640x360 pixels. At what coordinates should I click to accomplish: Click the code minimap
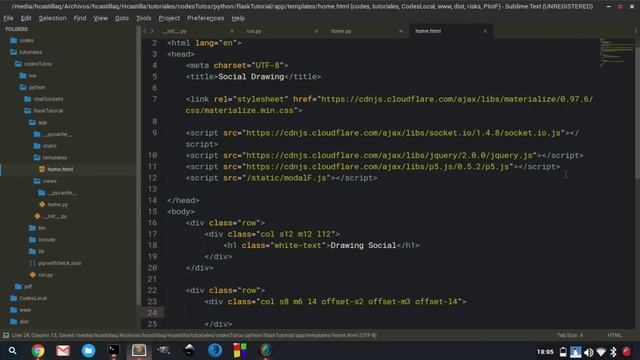pyautogui.click(x=616, y=52)
